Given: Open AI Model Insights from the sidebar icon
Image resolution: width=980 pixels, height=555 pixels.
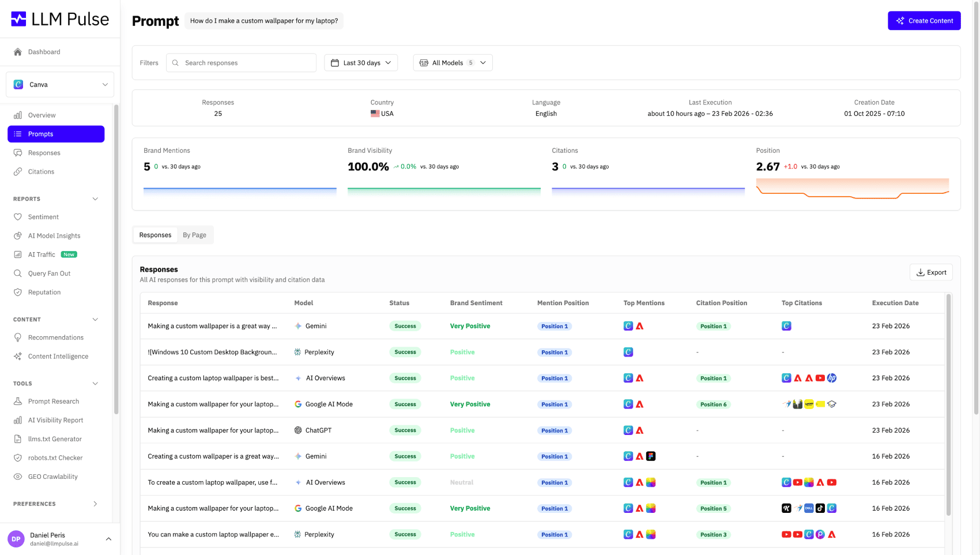Looking at the screenshot, I should point(18,236).
